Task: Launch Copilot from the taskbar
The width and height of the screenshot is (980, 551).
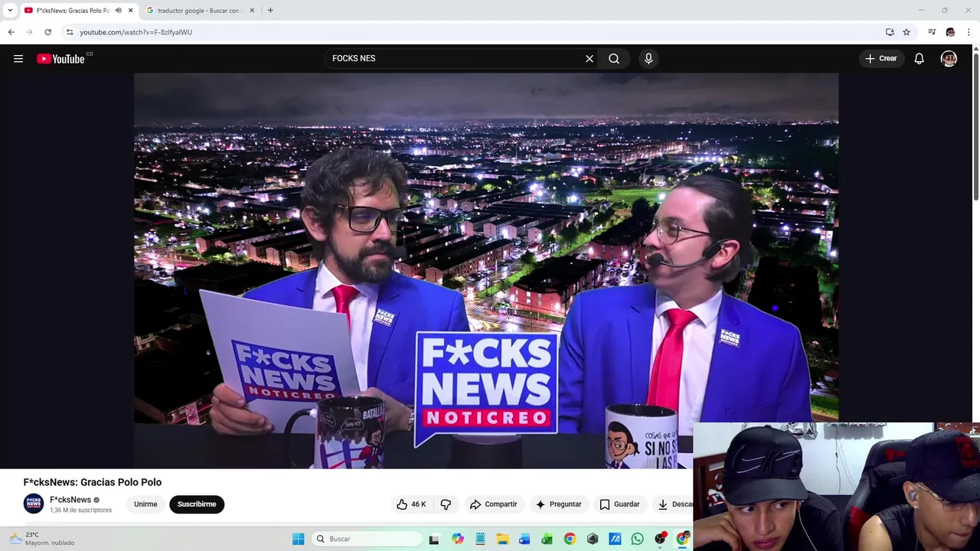Action: tap(457, 539)
